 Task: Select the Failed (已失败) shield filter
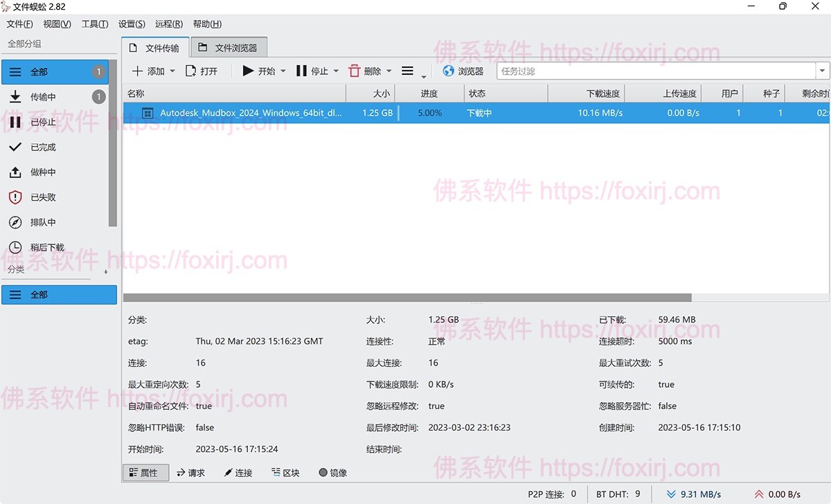tap(15, 197)
